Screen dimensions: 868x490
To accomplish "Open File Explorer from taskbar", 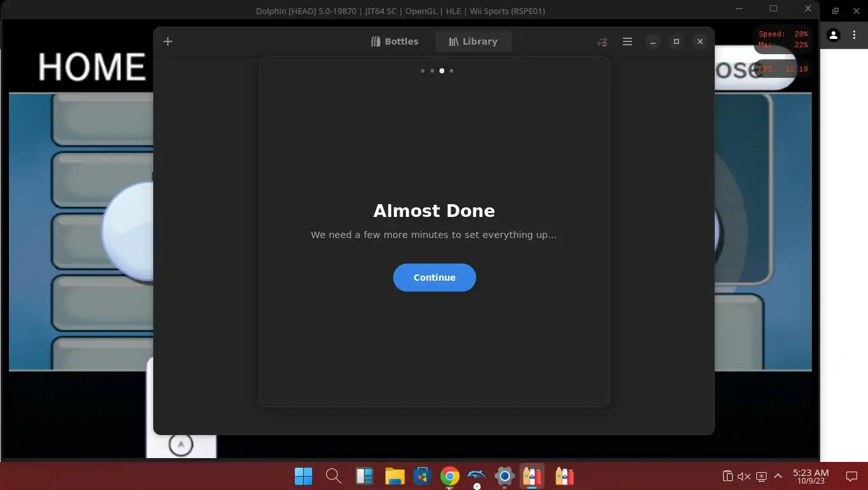I will tap(394, 476).
